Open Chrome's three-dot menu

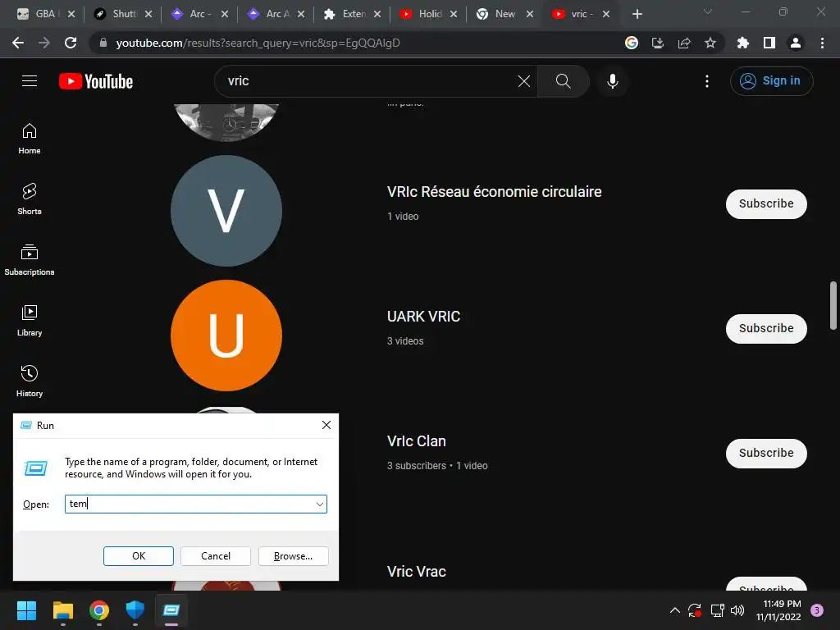tap(822, 43)
